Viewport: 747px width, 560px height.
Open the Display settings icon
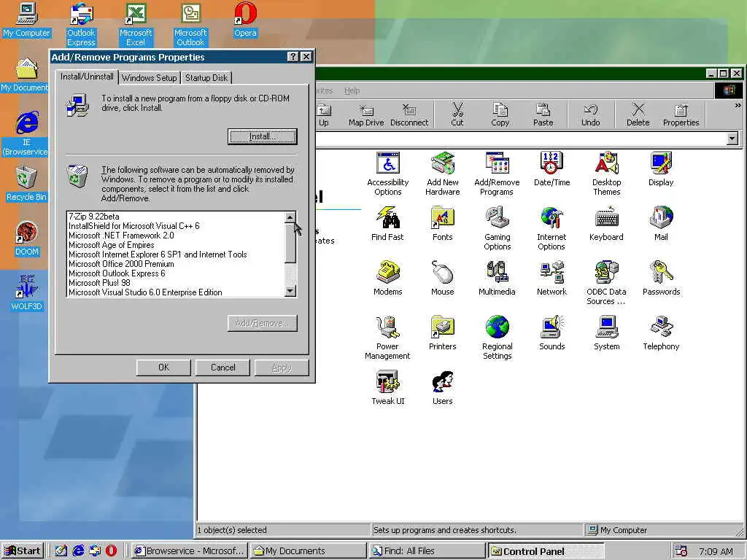click(x=661, y=169)
